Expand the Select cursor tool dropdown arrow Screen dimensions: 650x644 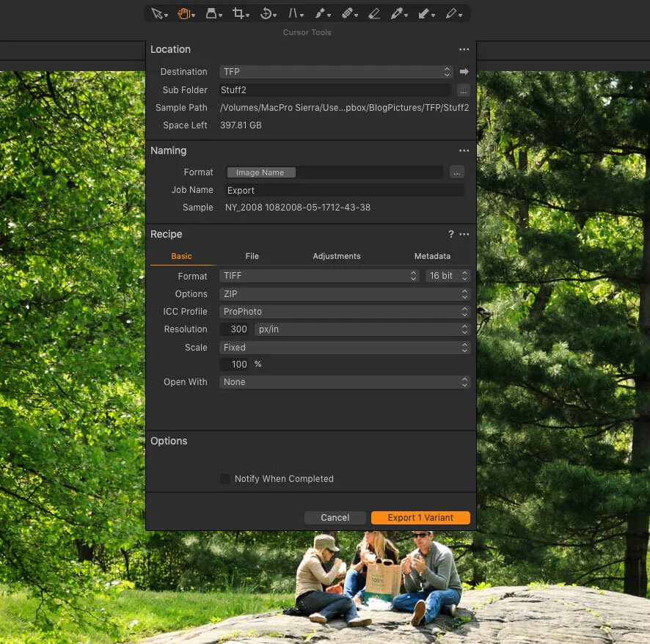click(x=167, y=15)
